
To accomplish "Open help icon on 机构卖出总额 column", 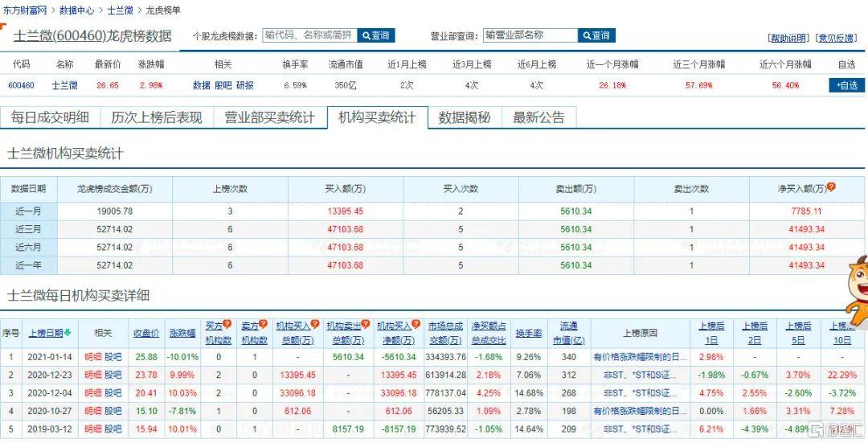I will [x=366, y=324].
